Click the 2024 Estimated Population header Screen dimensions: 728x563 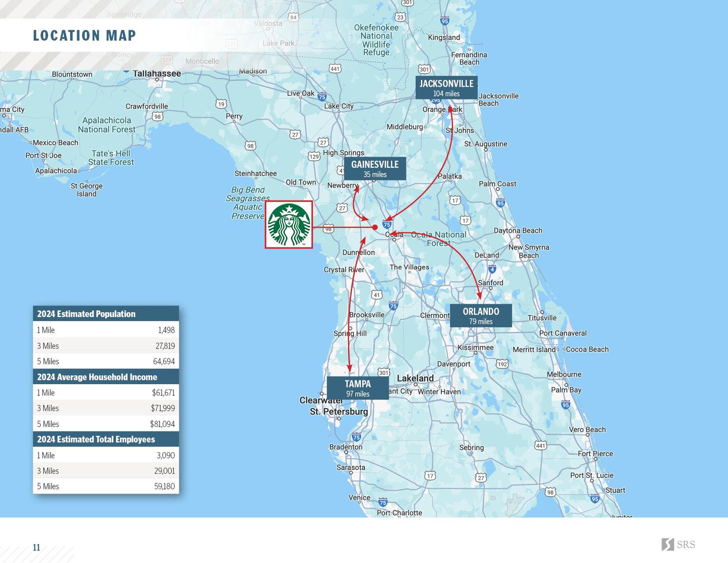(x=106, y=314)
